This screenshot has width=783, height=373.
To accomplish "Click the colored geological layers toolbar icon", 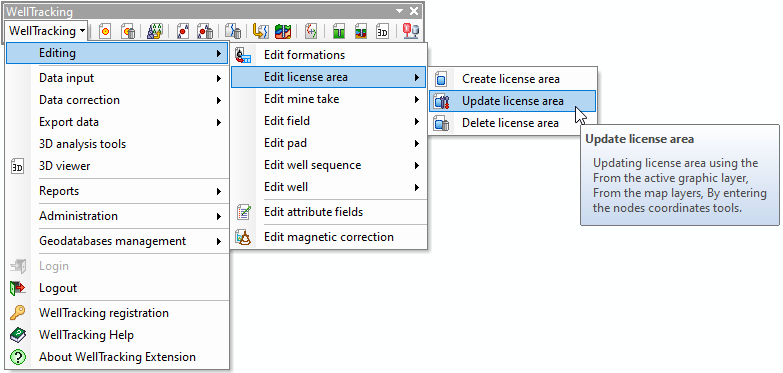I will (283, 31).
